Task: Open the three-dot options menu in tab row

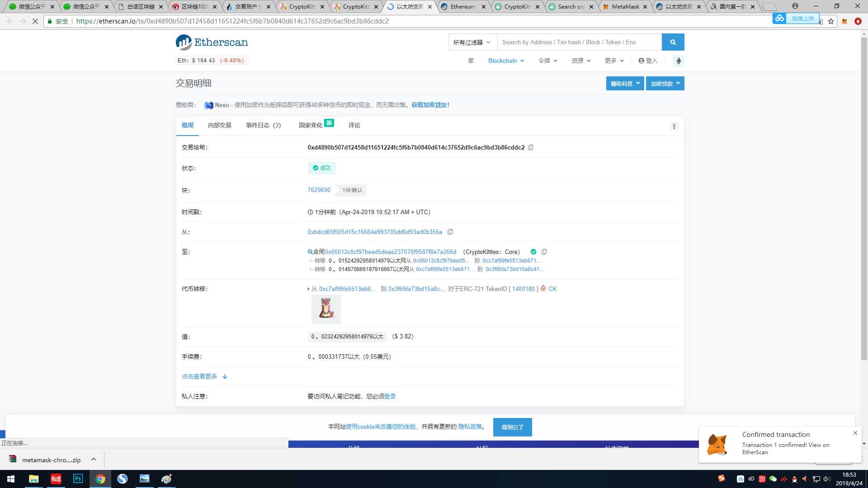Action: [x=674, y=126]
